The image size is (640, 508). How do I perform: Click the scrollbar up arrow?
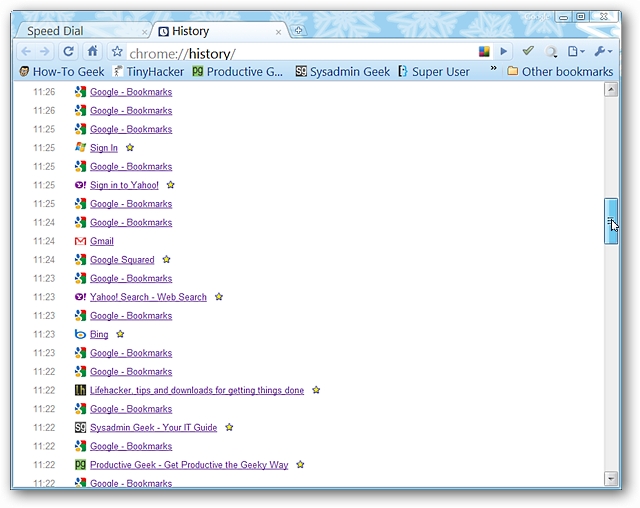[611, 89]
